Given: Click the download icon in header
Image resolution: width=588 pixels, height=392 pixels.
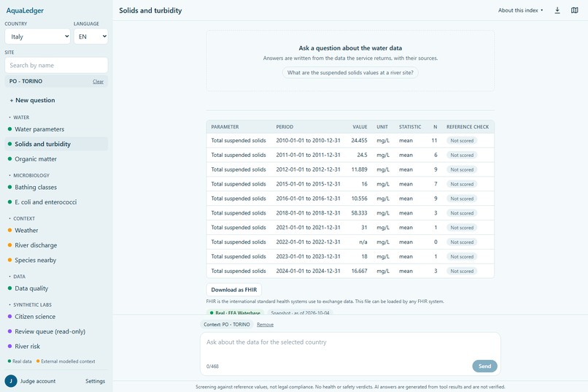Looking at the screenshot, I should 557,10.
